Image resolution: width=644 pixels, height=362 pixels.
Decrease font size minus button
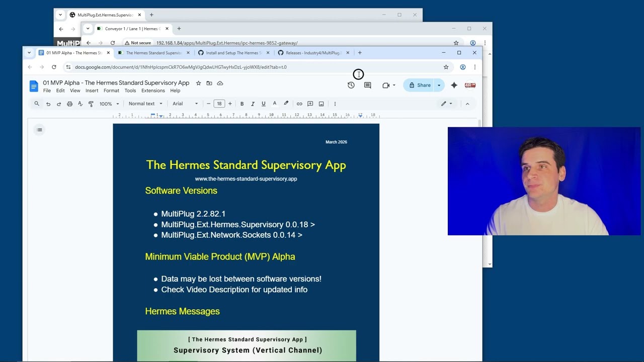[x=208, y=104]
